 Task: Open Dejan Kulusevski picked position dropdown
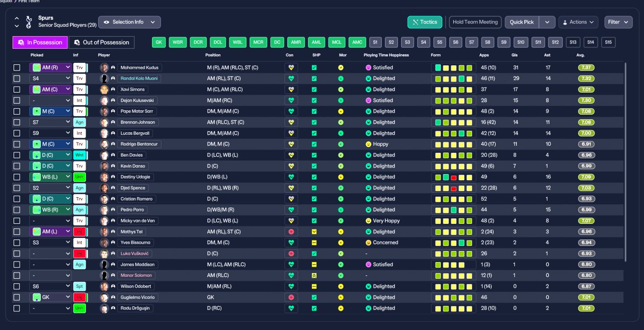click(x=50, y=100)
